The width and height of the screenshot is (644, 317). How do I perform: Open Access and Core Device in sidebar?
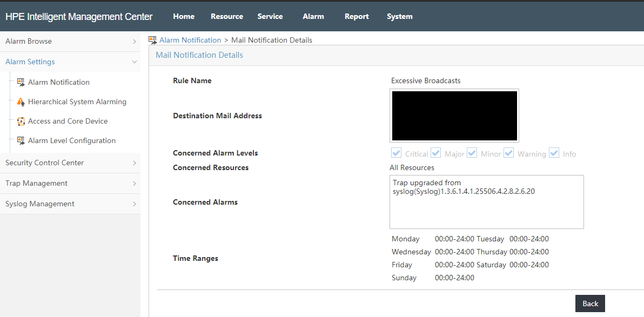point(68,121)
